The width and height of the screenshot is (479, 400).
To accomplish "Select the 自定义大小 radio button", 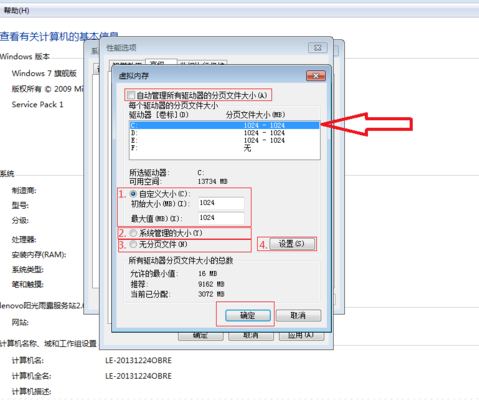I will [x=133, y=194].
